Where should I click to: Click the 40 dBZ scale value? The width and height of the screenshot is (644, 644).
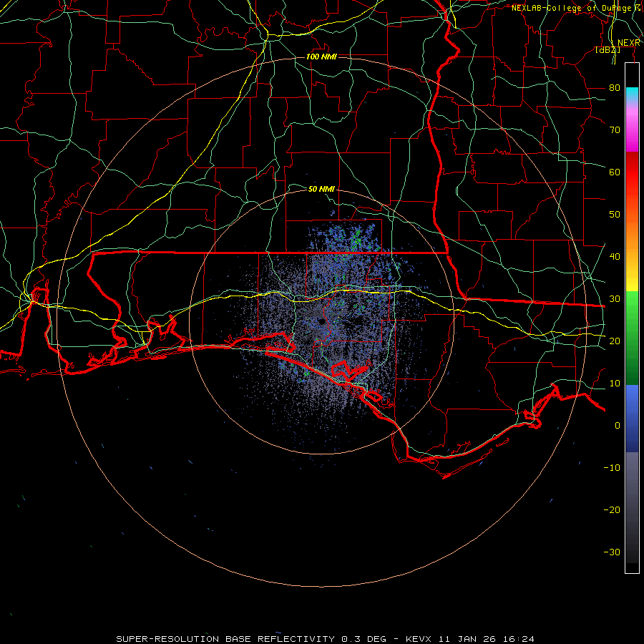coord(615,256)
